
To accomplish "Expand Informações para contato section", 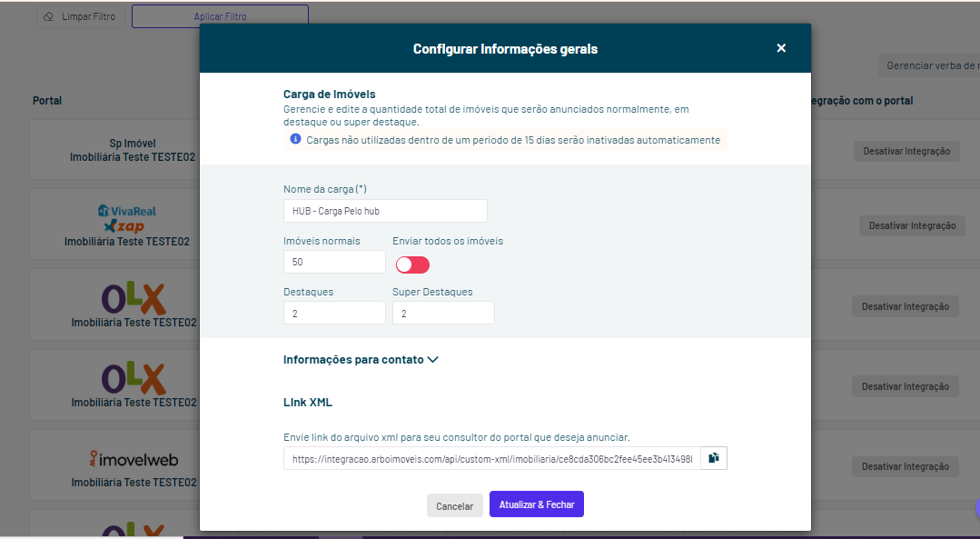I will point(361,360).
